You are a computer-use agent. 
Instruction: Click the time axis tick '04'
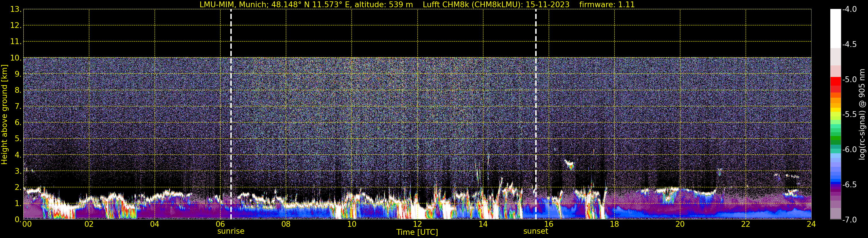pos(155,224)
